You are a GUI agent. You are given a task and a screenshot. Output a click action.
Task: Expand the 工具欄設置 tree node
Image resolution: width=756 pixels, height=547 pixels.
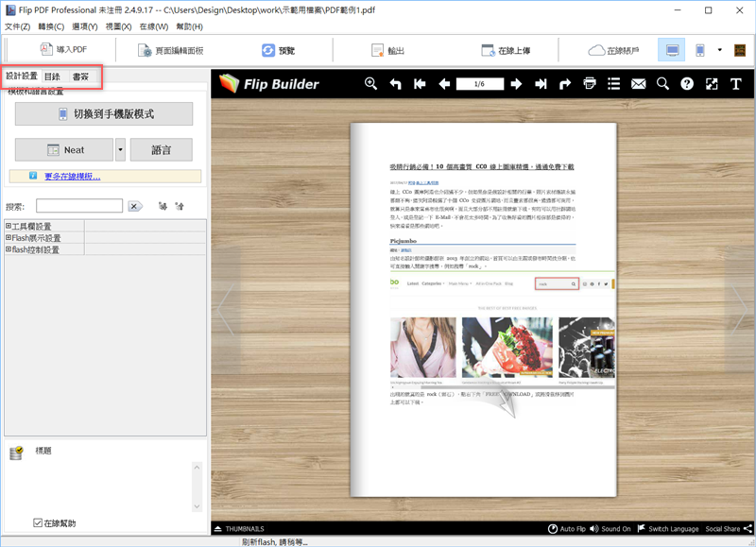9,226
